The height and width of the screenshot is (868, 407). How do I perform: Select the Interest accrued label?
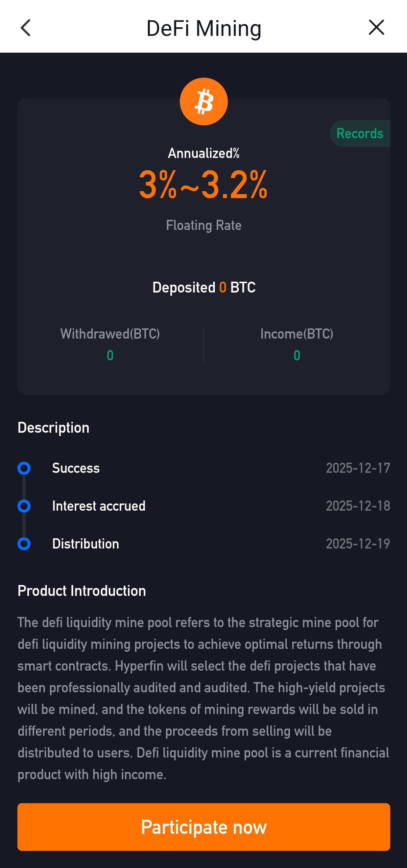click(x=99, y=506)
